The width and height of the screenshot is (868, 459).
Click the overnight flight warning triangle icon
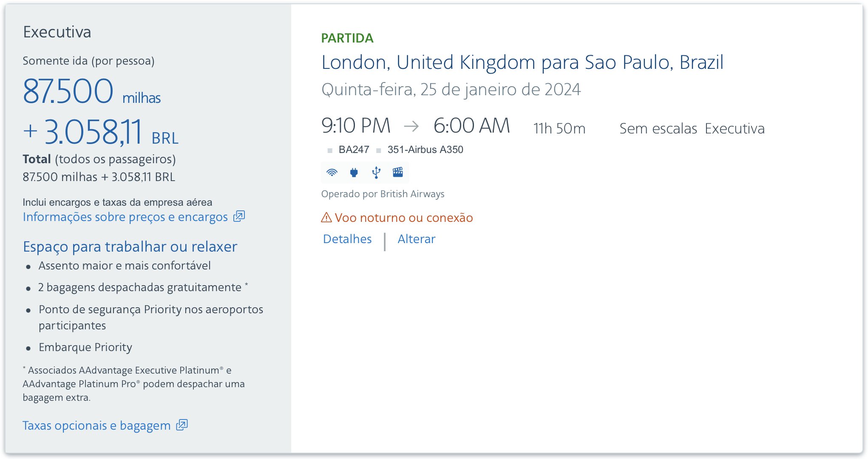click(326, 218)
